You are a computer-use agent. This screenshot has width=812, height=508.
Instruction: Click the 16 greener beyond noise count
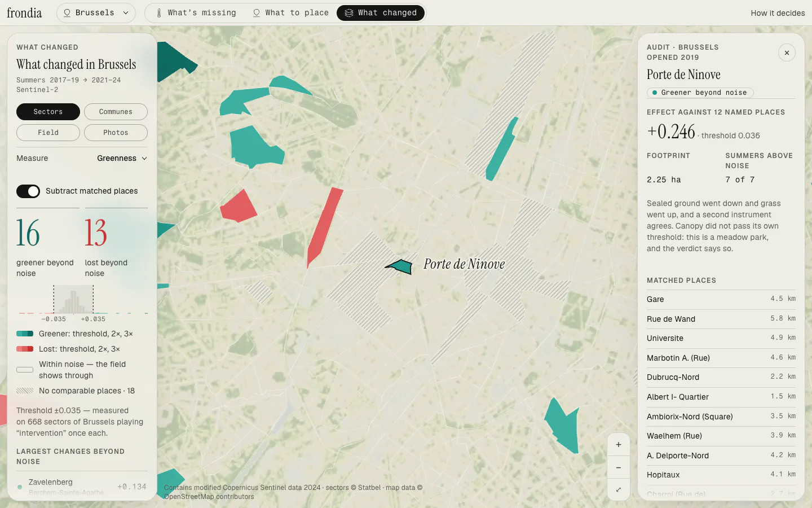pos(28,233)
